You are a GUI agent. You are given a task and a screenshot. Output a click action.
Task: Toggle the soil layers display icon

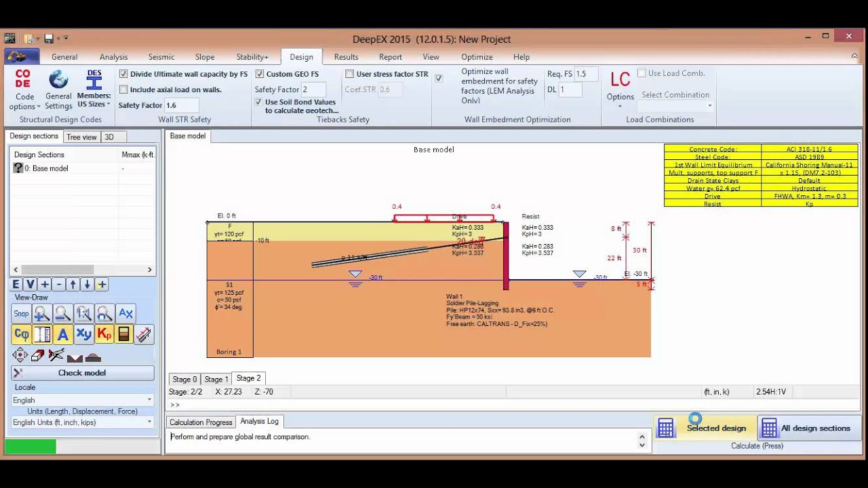point(123,334)
